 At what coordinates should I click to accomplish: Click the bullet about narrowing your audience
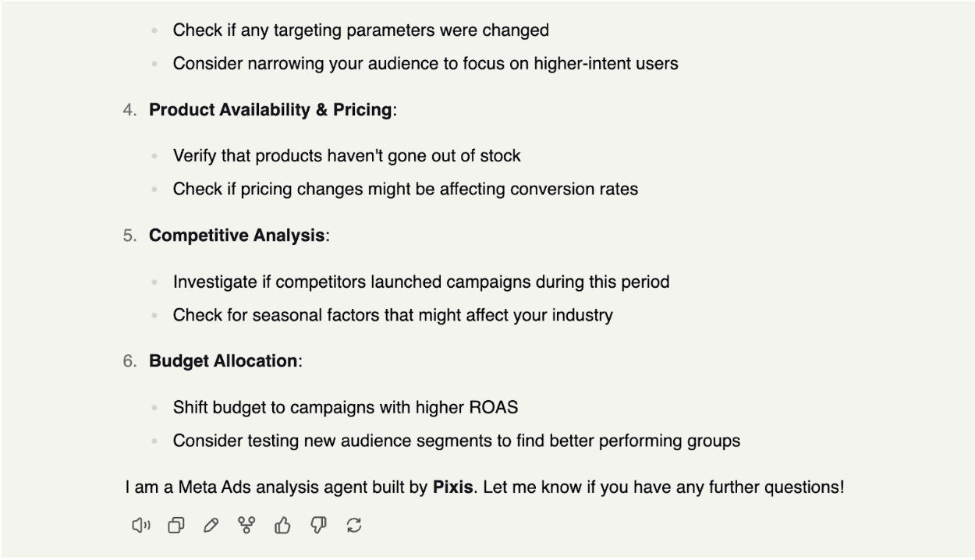click(x=426, y=63)
